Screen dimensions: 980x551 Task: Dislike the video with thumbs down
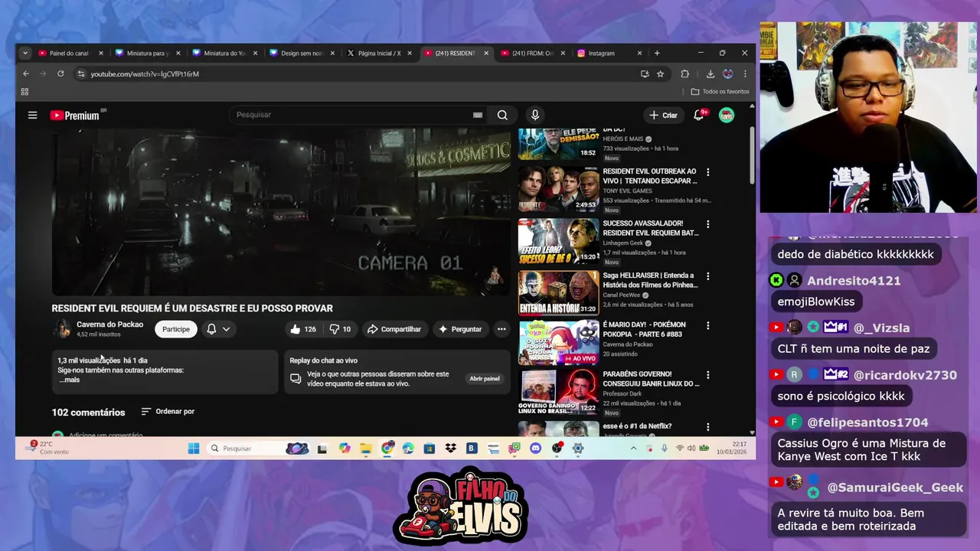click(x=340, y=329)
